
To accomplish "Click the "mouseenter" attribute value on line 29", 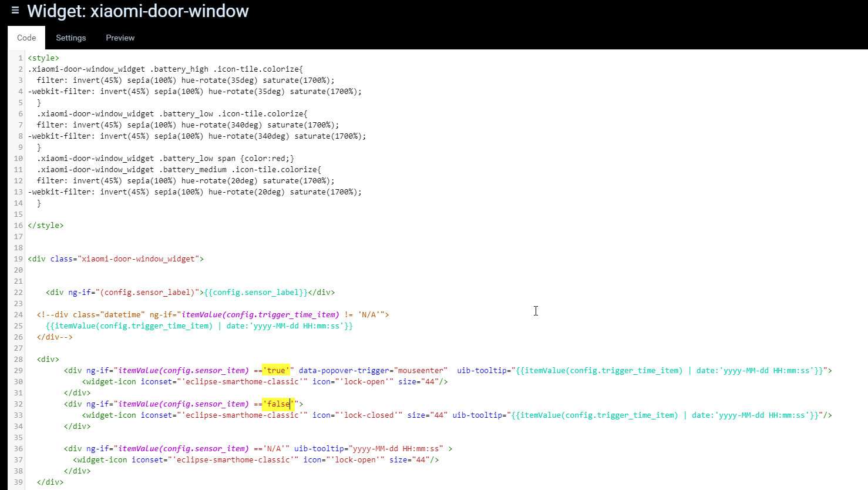I will (420, 371).
